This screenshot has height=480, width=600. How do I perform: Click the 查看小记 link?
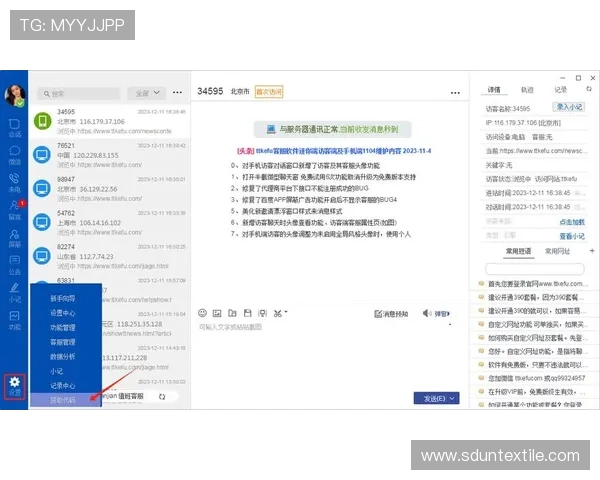(x=572, y=236)
